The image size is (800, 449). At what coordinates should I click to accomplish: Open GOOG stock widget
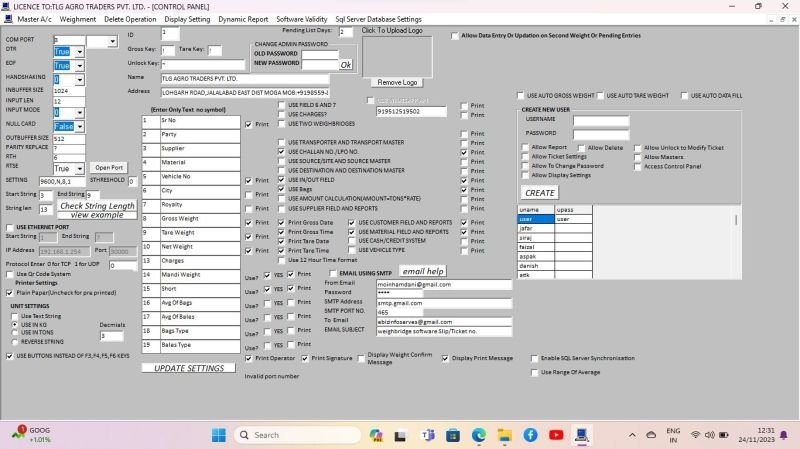coord(32,435)
